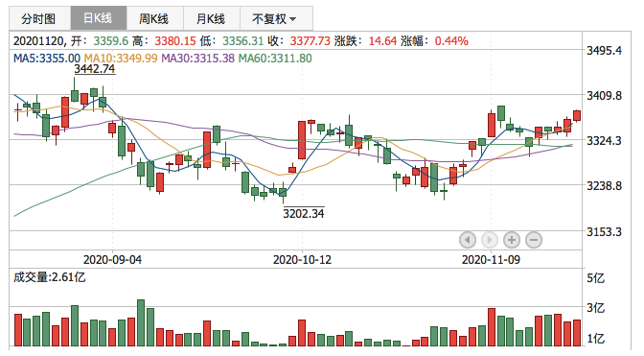
Task: Click the 涨幅 value 0.44%
Action: point(451,41)
